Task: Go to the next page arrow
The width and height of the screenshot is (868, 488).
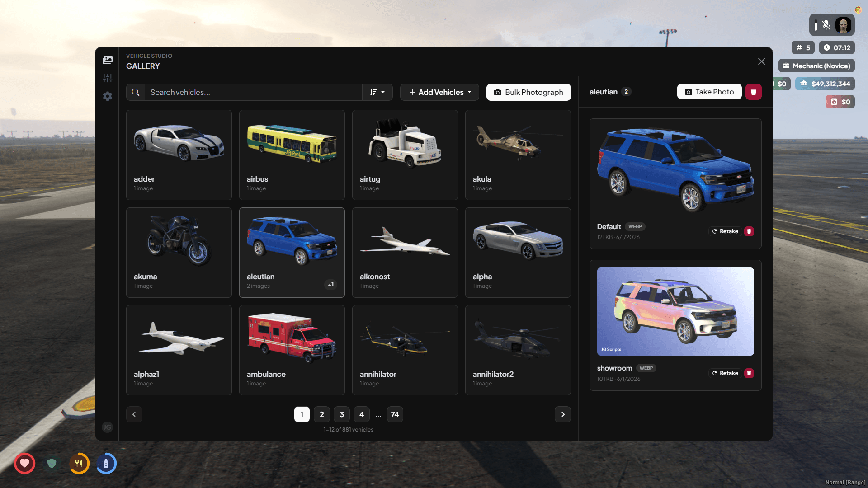Action: 563,414
